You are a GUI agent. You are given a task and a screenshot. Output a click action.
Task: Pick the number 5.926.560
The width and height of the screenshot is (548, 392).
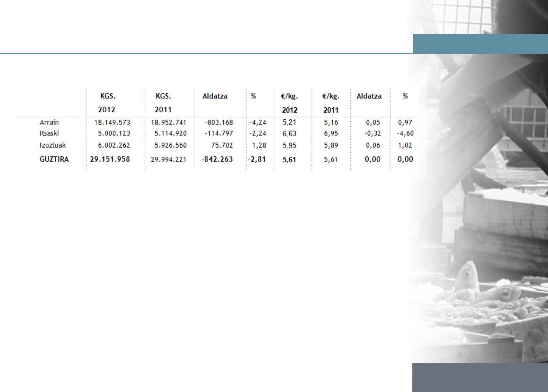(x=171, y=145)
